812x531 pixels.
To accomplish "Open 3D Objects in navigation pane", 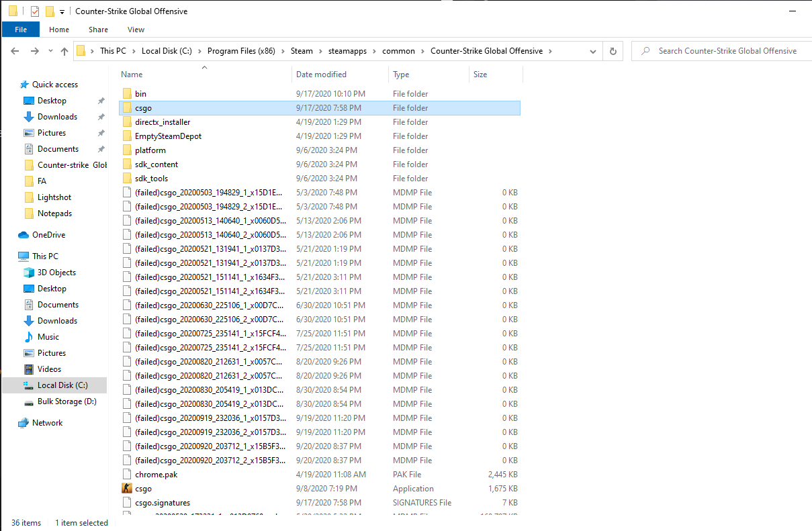I will pos(56,273).
